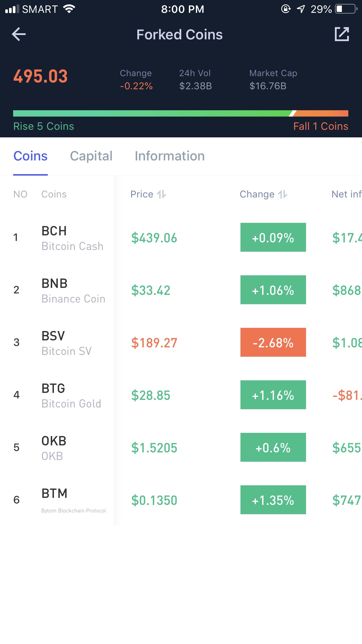Open the Binance Coin row
Viewport: 362px width, 644px height.
tap(73, 290)
